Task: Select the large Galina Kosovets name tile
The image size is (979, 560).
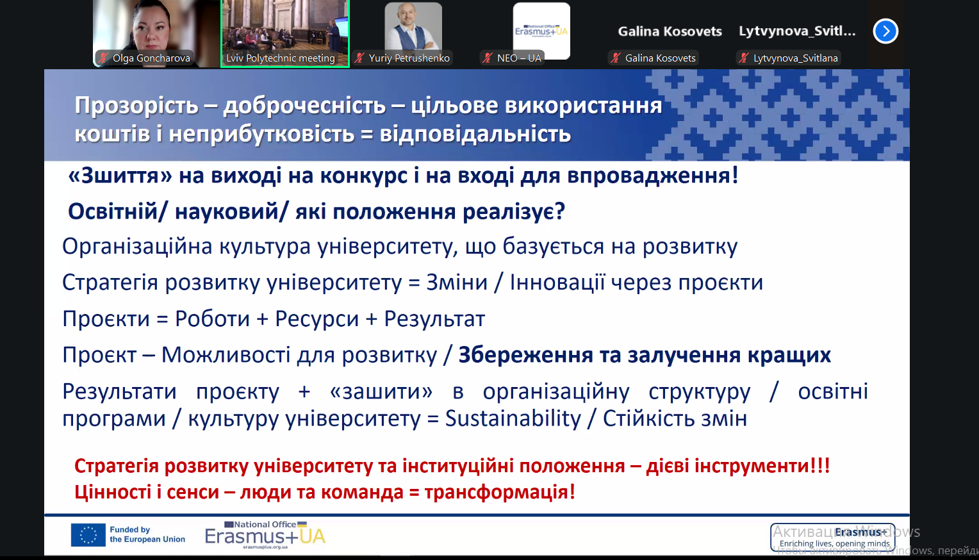Action: click(670, 31)
